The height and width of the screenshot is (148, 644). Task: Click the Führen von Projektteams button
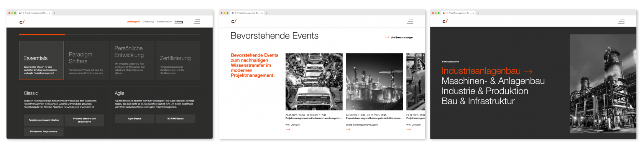(x=44, y=131)
